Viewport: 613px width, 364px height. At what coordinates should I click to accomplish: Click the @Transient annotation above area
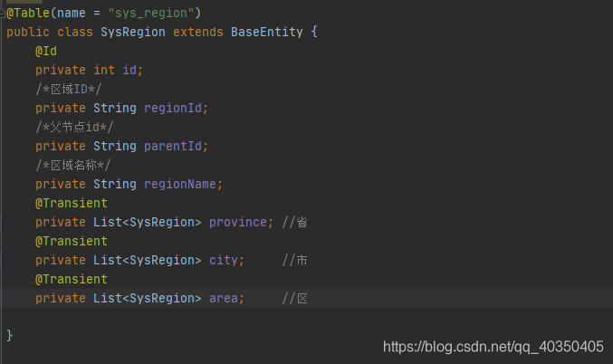coord(72,279)
